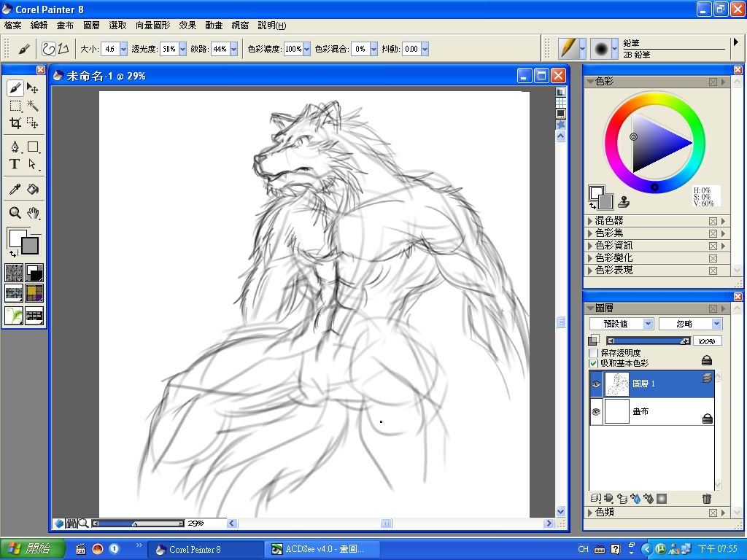
Task: Select the 畫布 canvas layer
Action: (651, 412)
